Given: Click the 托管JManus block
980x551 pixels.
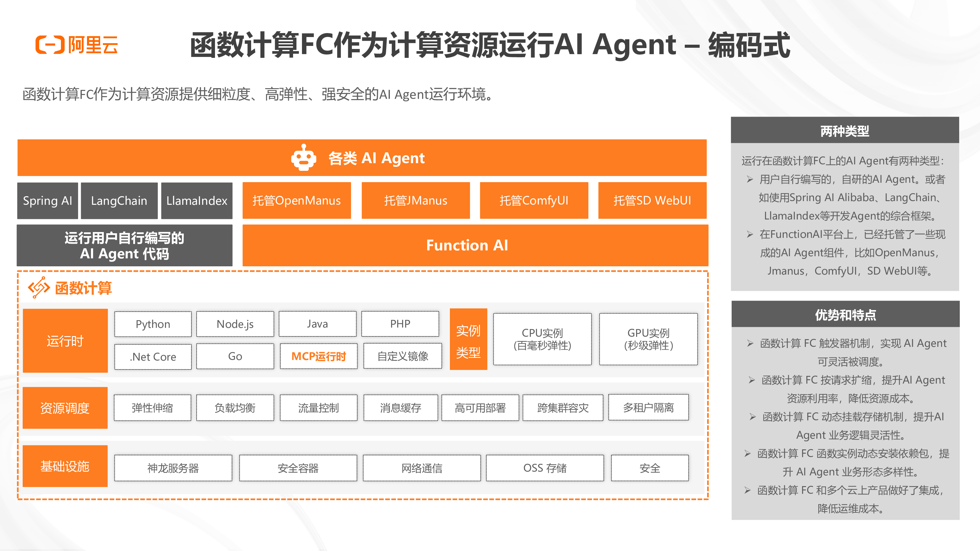Looking at the screenshot, I should (416, 201).
